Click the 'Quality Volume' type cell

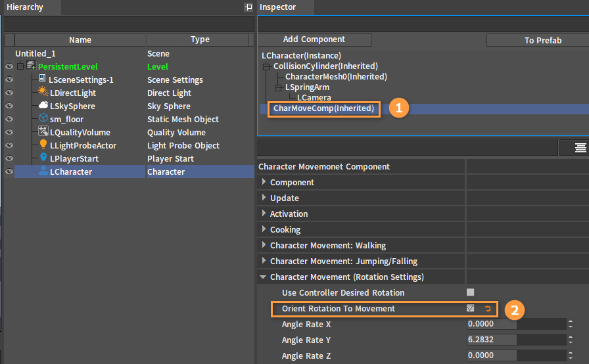(177, 133)
